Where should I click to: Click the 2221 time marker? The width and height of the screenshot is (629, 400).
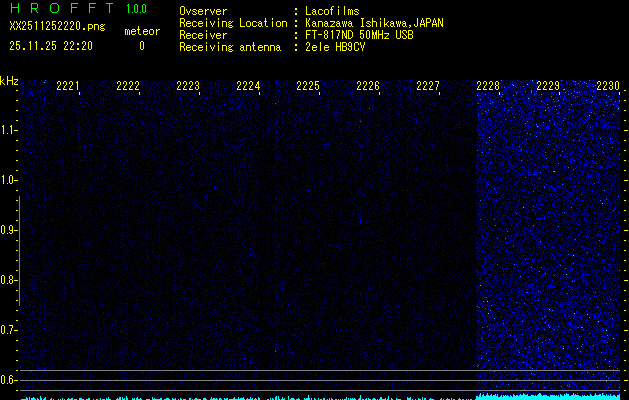tap(68, 87)
